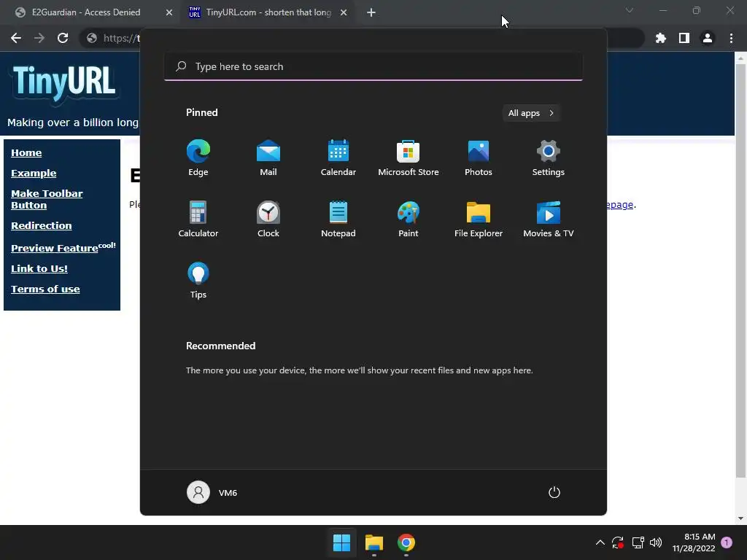Viewport: 747px width, 560px height.
Task: Launch the Calculator app
Action: [x=198, y=219]
